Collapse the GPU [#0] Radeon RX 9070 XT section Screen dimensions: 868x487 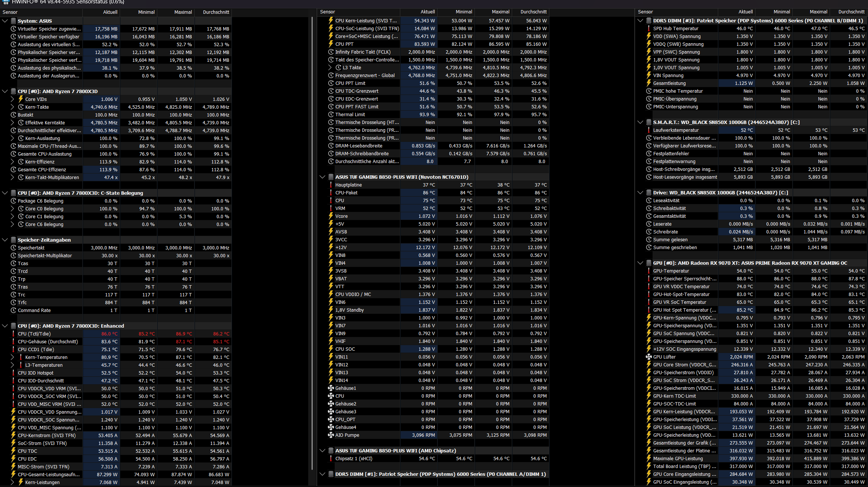640,263
